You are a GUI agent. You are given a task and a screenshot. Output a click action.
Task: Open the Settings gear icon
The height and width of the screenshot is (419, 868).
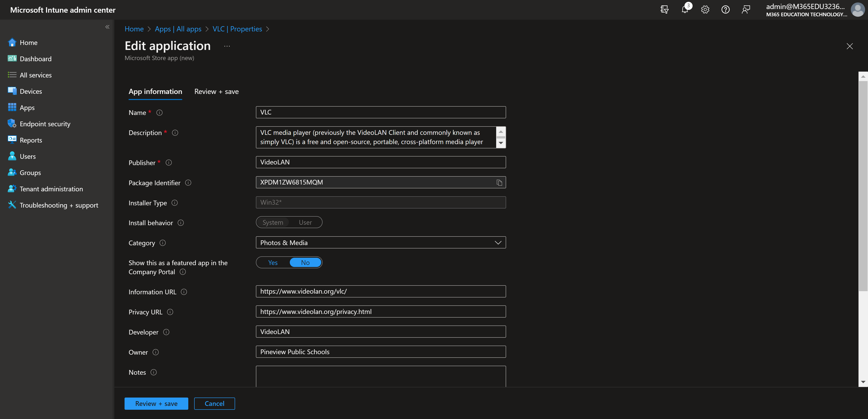705,9
